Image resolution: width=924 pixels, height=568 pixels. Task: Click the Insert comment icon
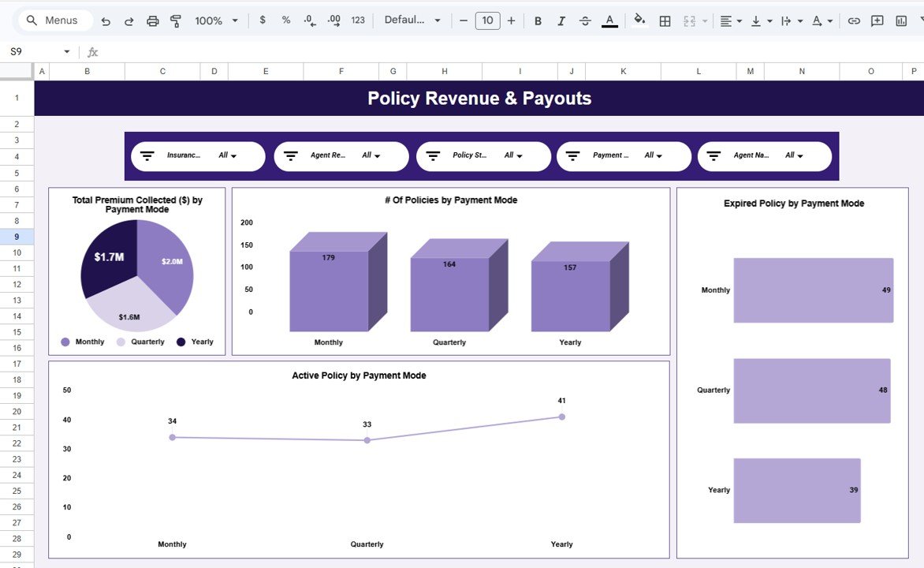(x=877, y=21)
